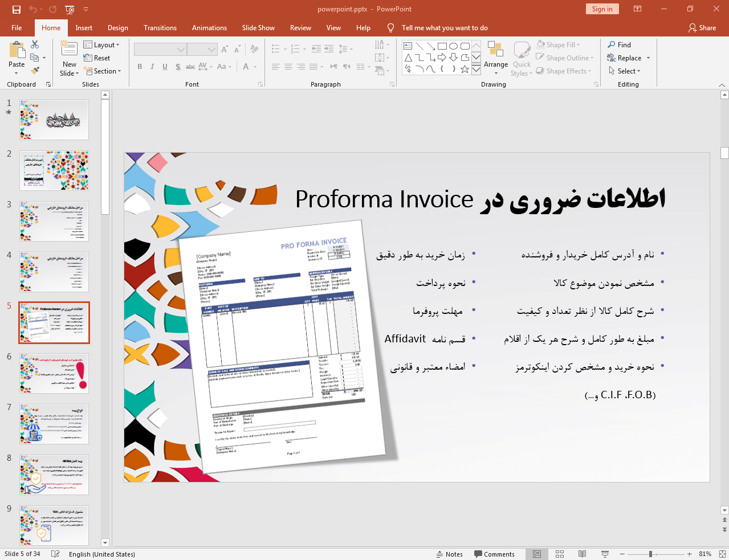Toggle bold formatting

click(x=139, y=67)
